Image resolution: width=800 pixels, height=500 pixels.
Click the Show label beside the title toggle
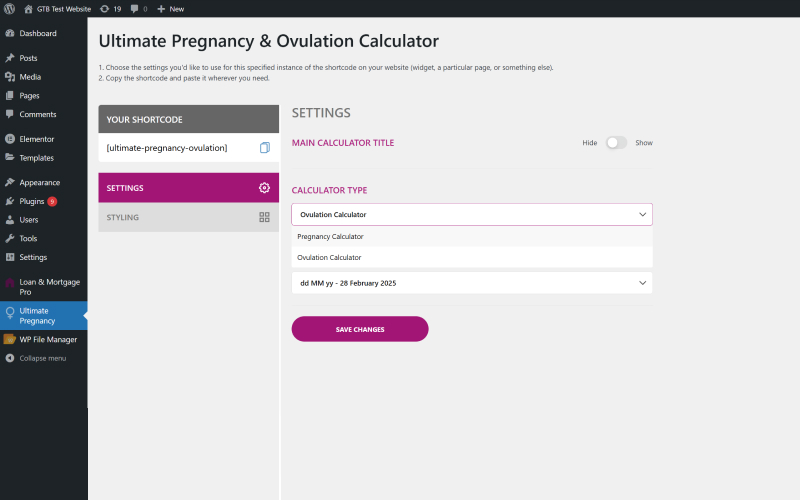pyautogui.click(x=644, y=143)
